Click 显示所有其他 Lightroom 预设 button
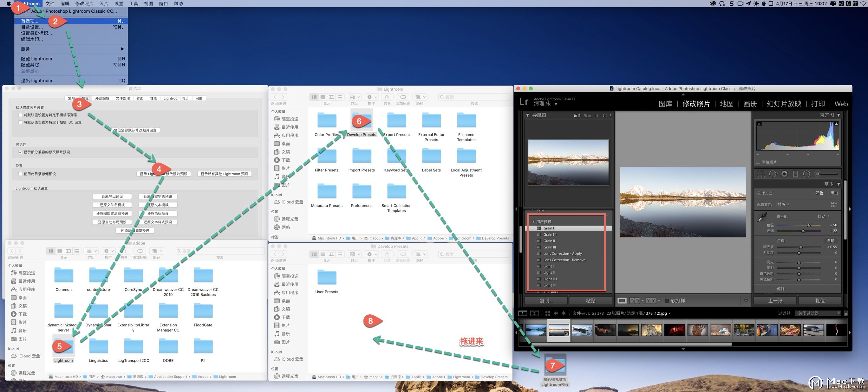 (225, 174)
